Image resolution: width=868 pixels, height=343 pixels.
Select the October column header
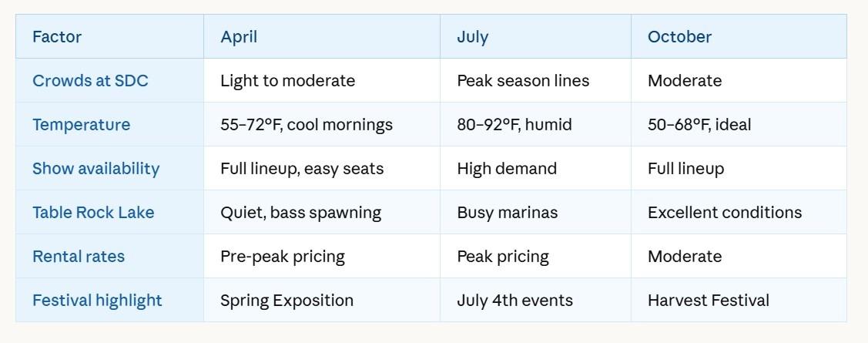[x=679, y=37]
